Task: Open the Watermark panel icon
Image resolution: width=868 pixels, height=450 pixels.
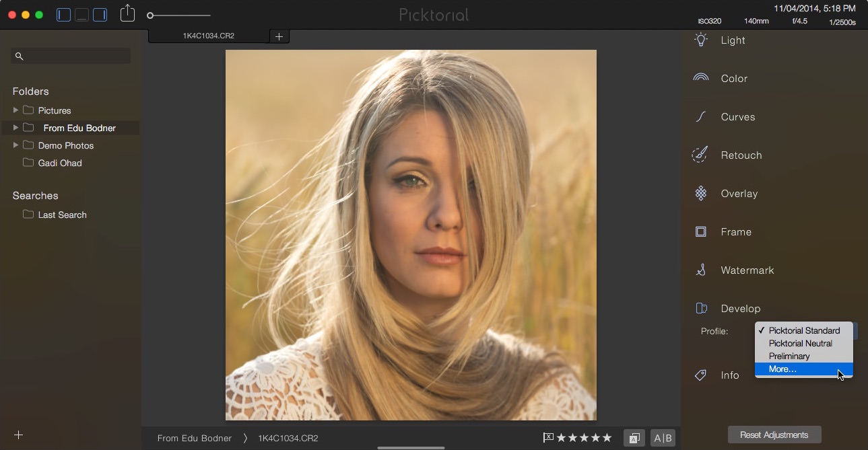Action: pyautogui.click(x=701, y=270)
